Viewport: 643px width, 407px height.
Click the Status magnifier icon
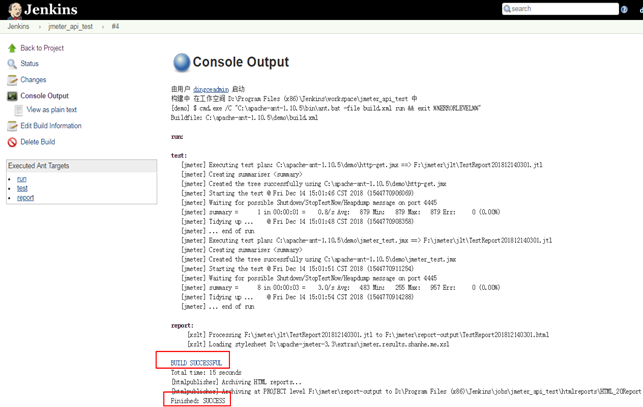pyautogui.click(x=12, y=64)
